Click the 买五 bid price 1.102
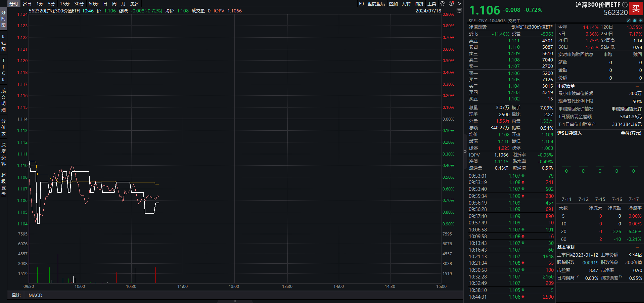Image resolution: width=644 pixels, height=303 pixels. click(x=514, y=99)
